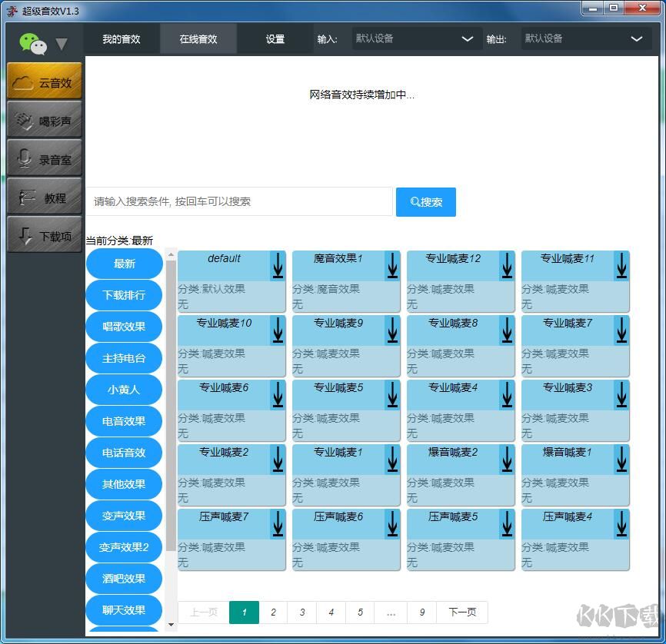Image resolution: width=666 pixels, height=644 pixels.
Task: Select the 喝彩声 sidebar icon
Action: pyautogui.click(x=44, y=119)
